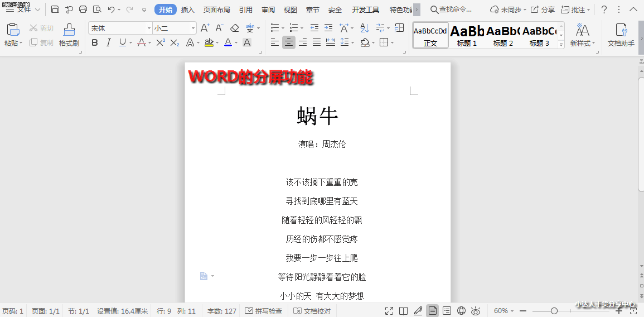Click the Distributed alignment icon

330,42
